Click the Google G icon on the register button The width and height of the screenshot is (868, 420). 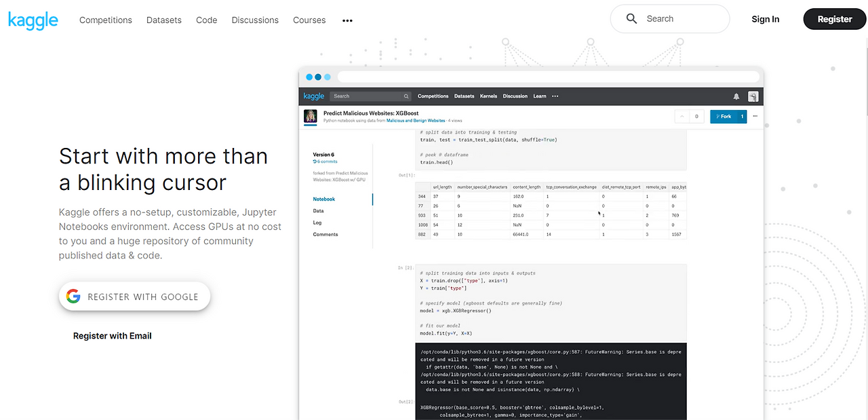(x=73, y=296)
